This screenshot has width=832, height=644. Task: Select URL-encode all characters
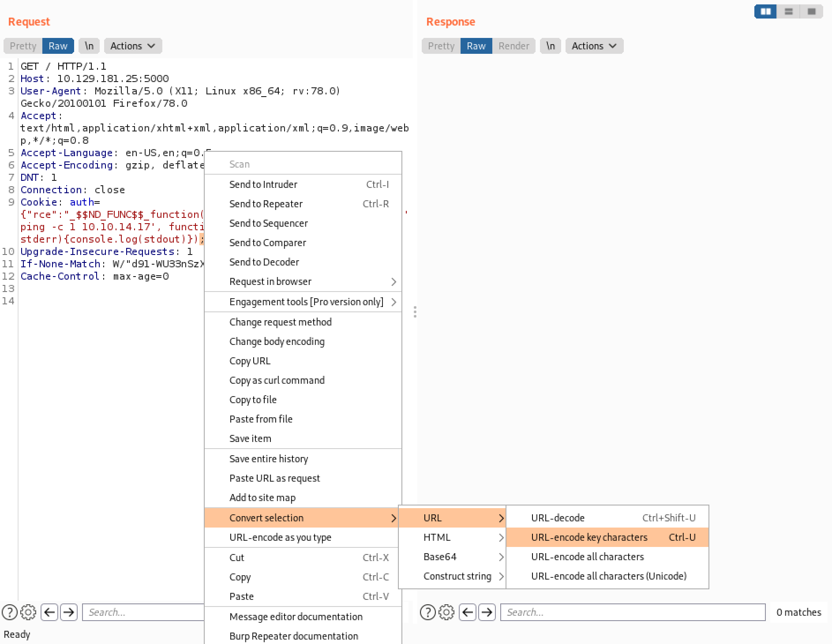pos(607,557)
